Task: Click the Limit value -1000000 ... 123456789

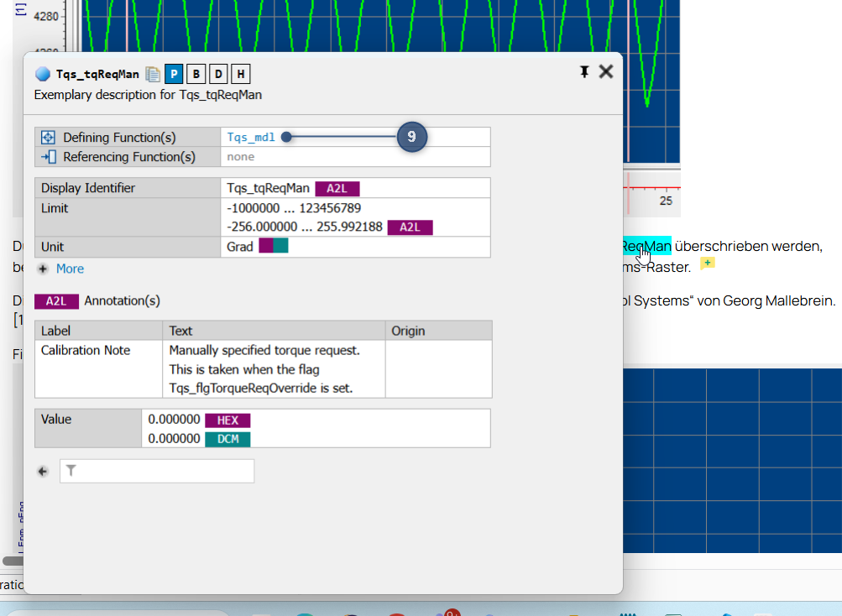Action: pos(294,208)
